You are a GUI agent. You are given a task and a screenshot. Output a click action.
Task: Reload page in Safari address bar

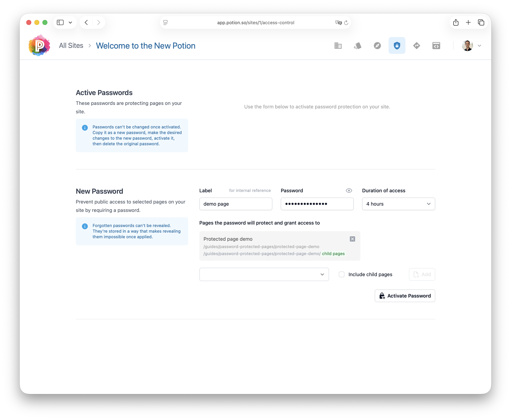pos(346,22)
